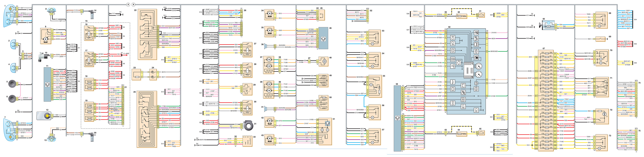Select the 'XP4' connector label near 75
This screenshot has width=644, height=157.
[636, 128]
